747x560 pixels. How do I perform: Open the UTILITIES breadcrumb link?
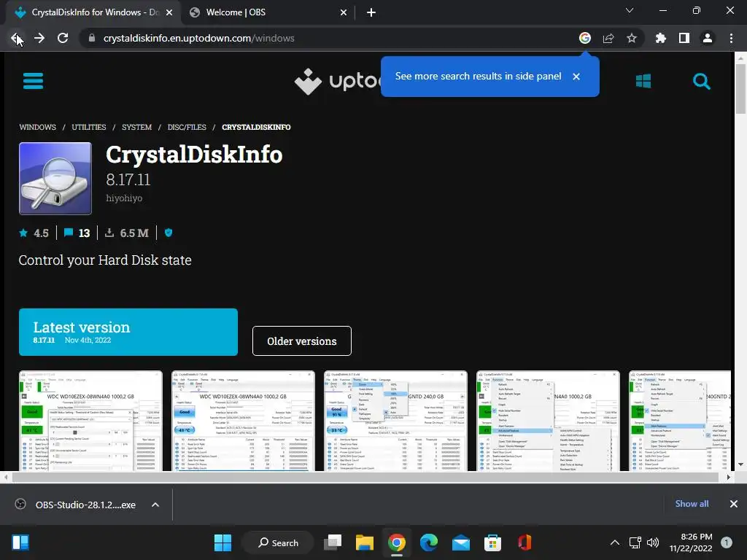pos(89,127)
